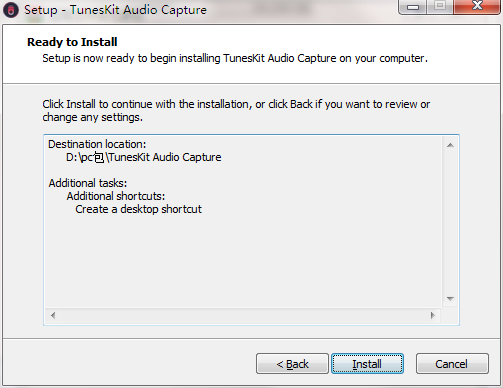Click the destination path D:\pc包\TunesKit Audio Capture

[x=144, y=157]
